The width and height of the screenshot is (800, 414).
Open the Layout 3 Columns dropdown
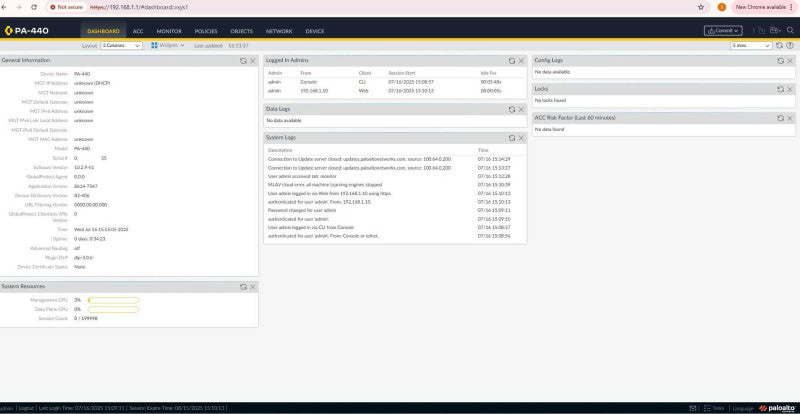121,45
